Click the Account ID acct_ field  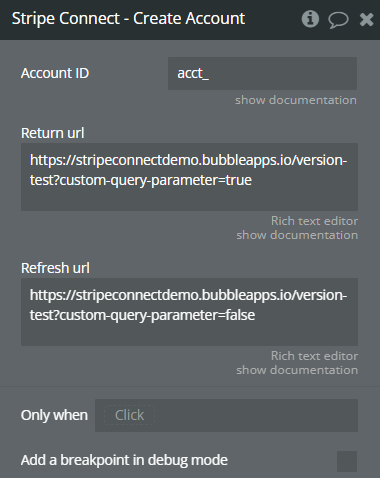point(262,73)
